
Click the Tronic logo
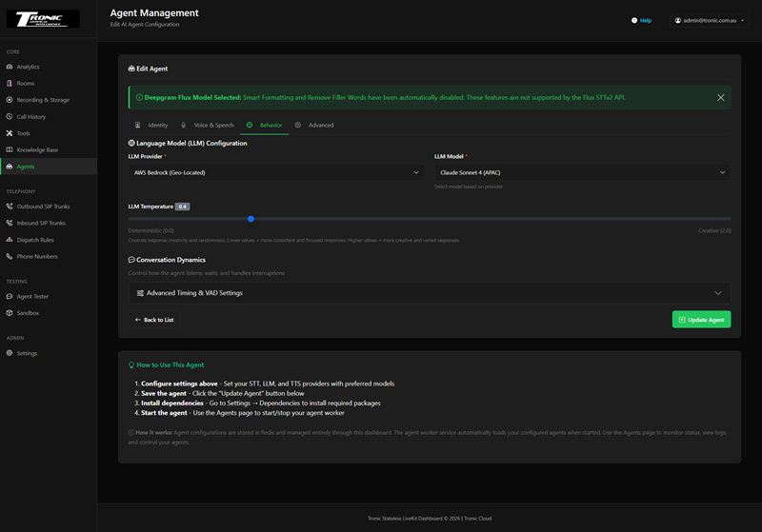point(43,19)
